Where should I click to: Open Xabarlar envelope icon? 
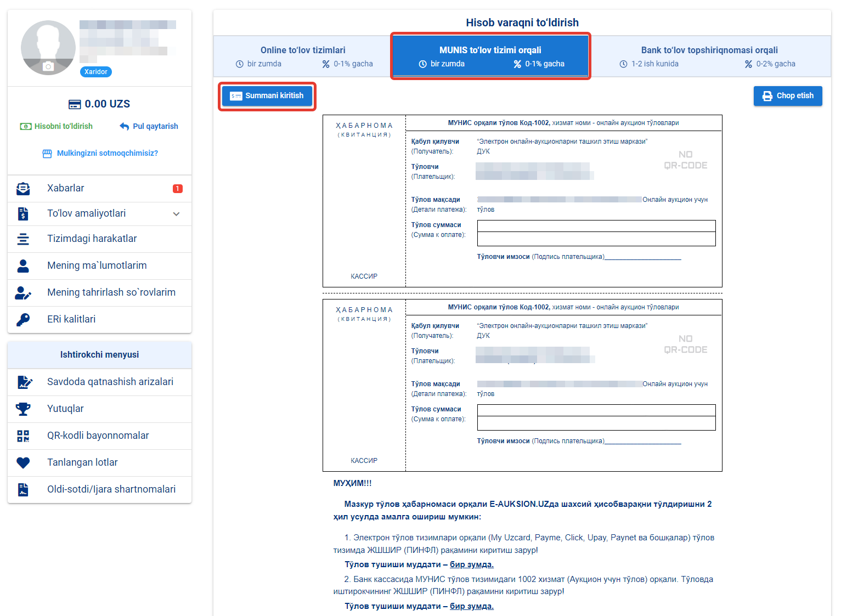[23, 189]
